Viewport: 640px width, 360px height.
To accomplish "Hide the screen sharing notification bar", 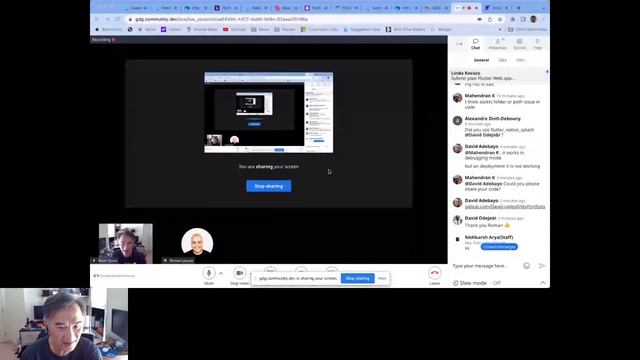I will [x=382, y=278].
